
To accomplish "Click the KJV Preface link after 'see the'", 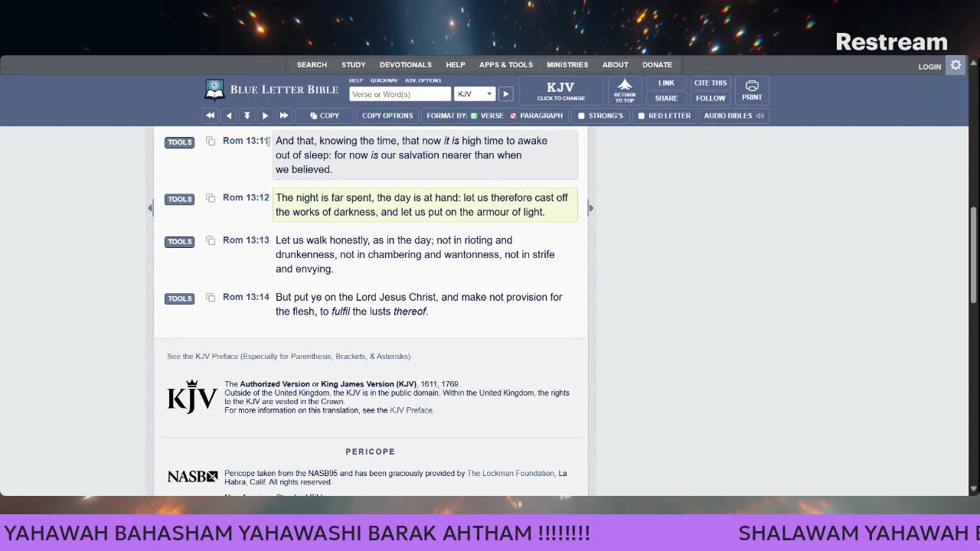I will (411, 410).
